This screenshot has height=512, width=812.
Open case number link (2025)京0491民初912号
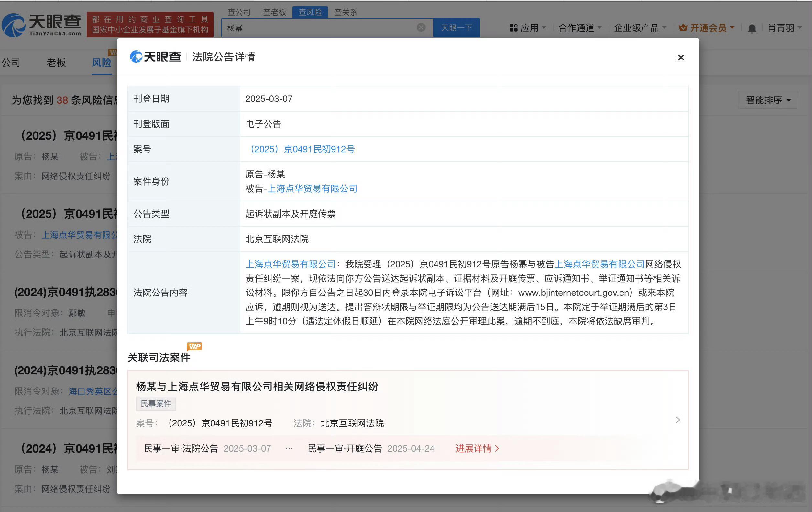[x=300, y=149]
